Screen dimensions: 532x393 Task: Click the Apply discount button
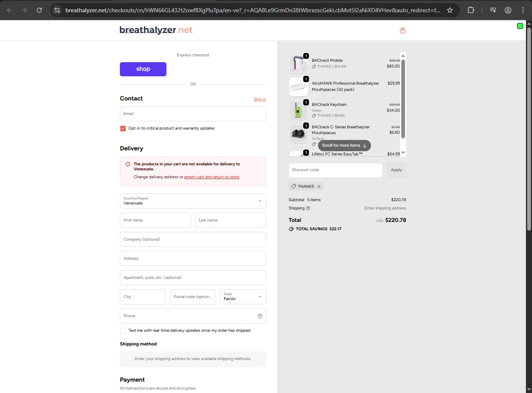[x=396, y=170]
